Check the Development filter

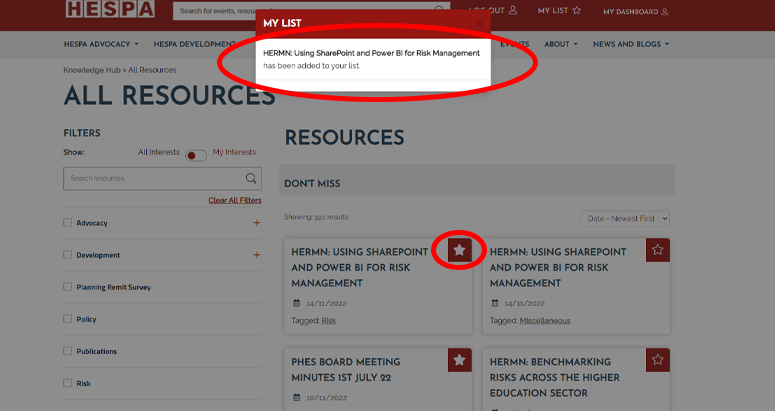(x=68, y=255)
